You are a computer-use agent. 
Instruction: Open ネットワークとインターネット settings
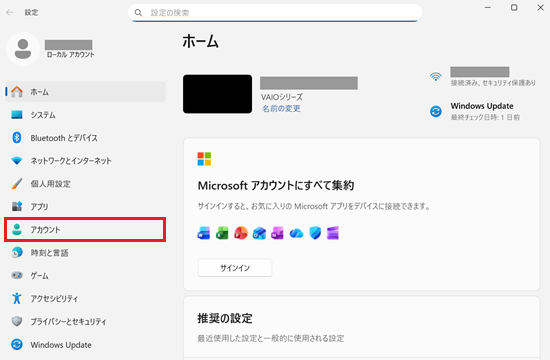tap(85, 161)
